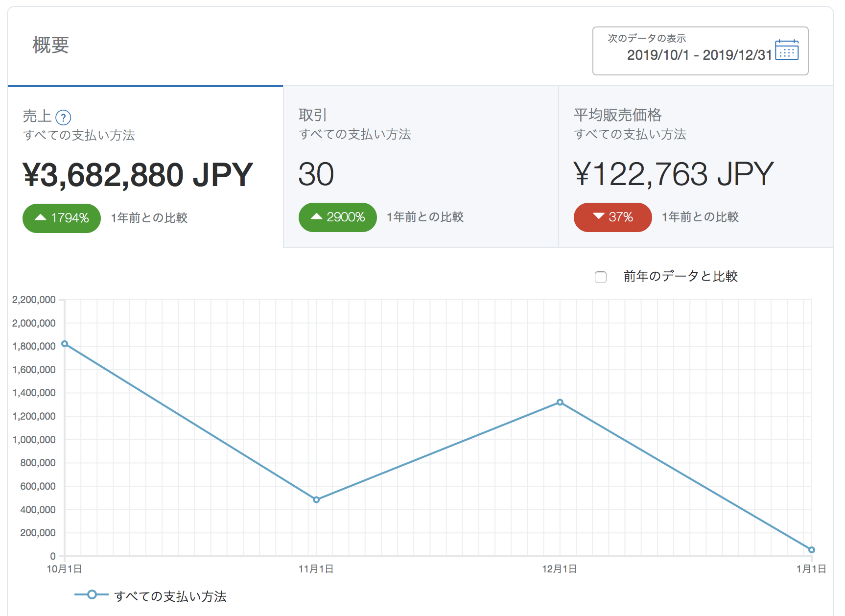Click the 概要 heading
The width and height of the screenshot is (845, 616).
click(x=51, y=46)
